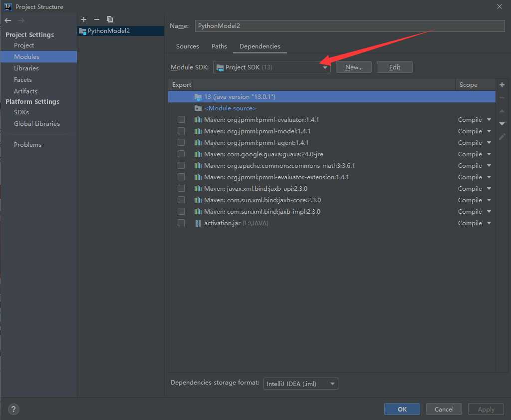
Task: Click the New... SDK button
Action: [x=354, y=67]
